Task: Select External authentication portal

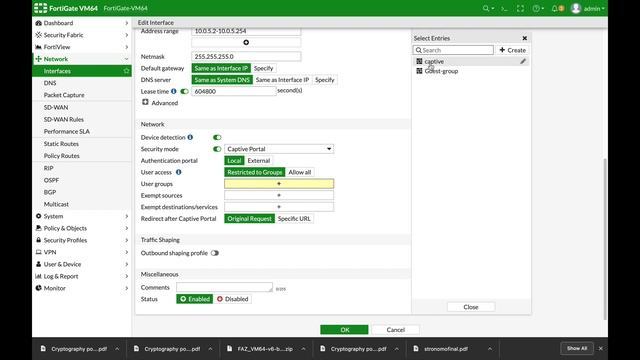Action: pos(259,160)
